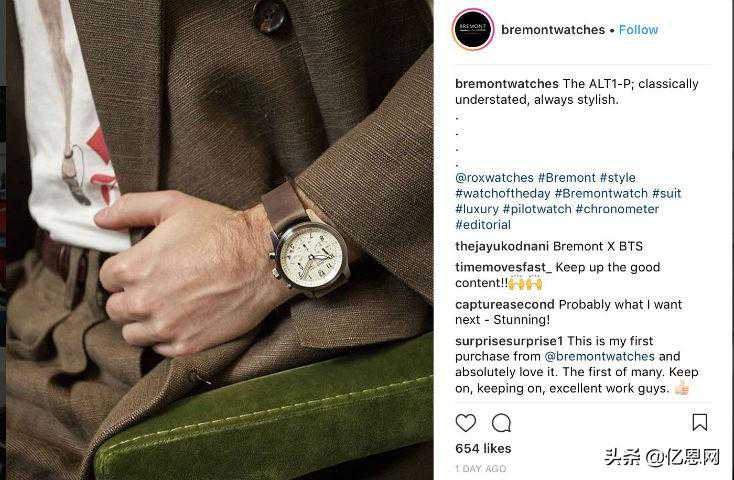View captureasecond commenter profile

coord(505,304)
